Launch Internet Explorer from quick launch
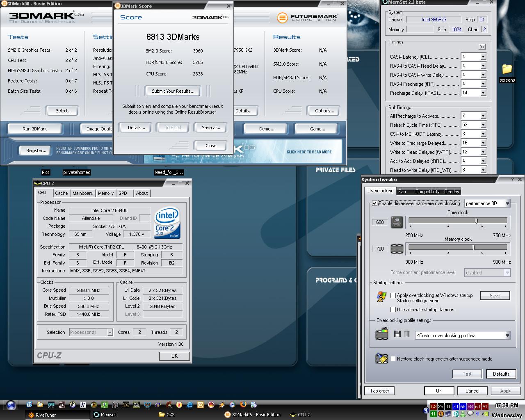 189,404
